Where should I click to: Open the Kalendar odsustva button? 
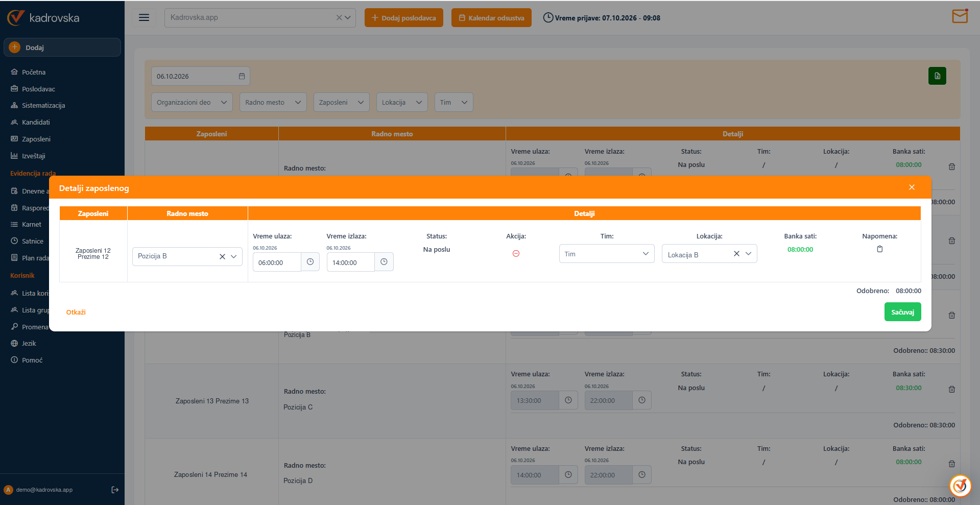pos(491,18)
